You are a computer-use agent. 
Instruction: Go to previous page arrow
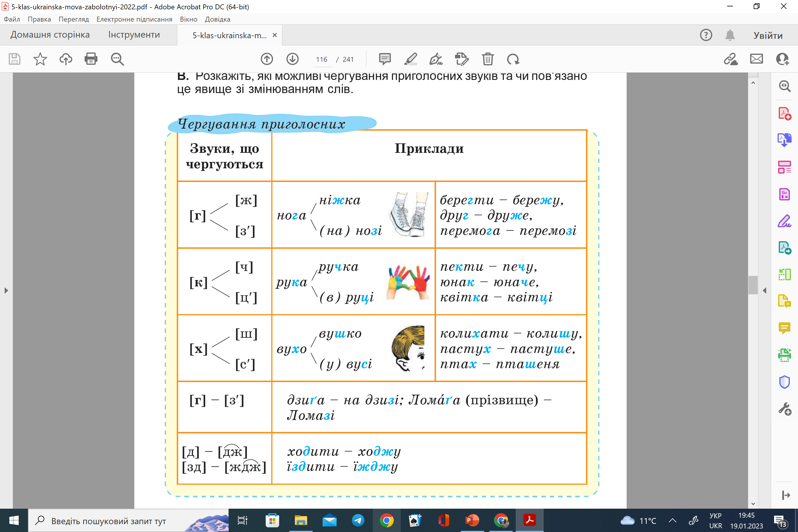click(x=267, y=59)
